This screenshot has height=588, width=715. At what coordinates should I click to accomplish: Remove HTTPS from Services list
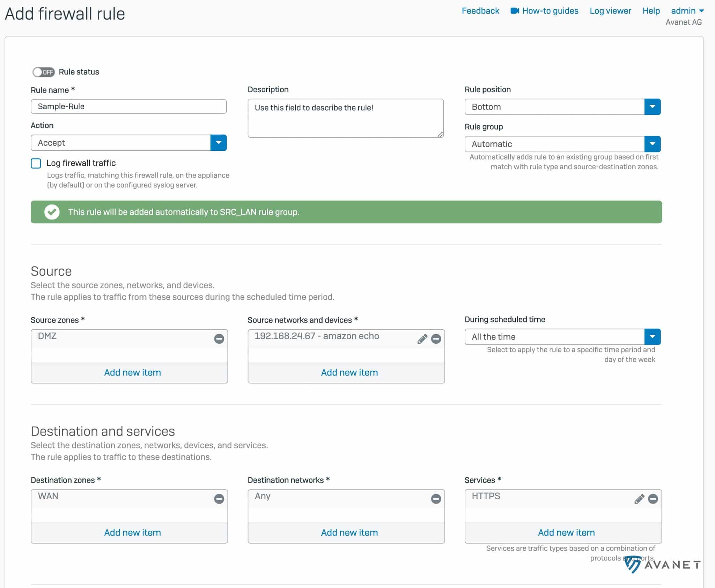(x=653, y=499)
